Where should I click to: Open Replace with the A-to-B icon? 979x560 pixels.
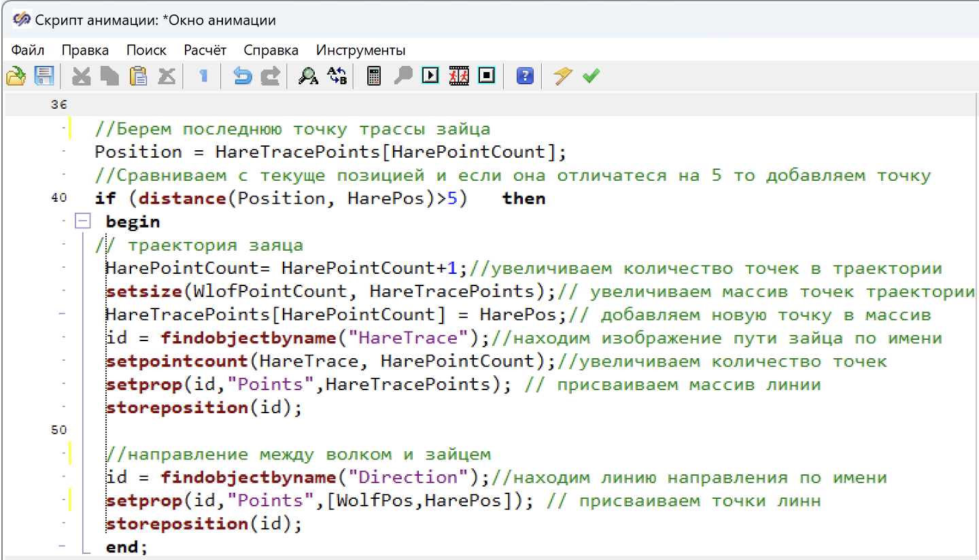click(337, 75)
